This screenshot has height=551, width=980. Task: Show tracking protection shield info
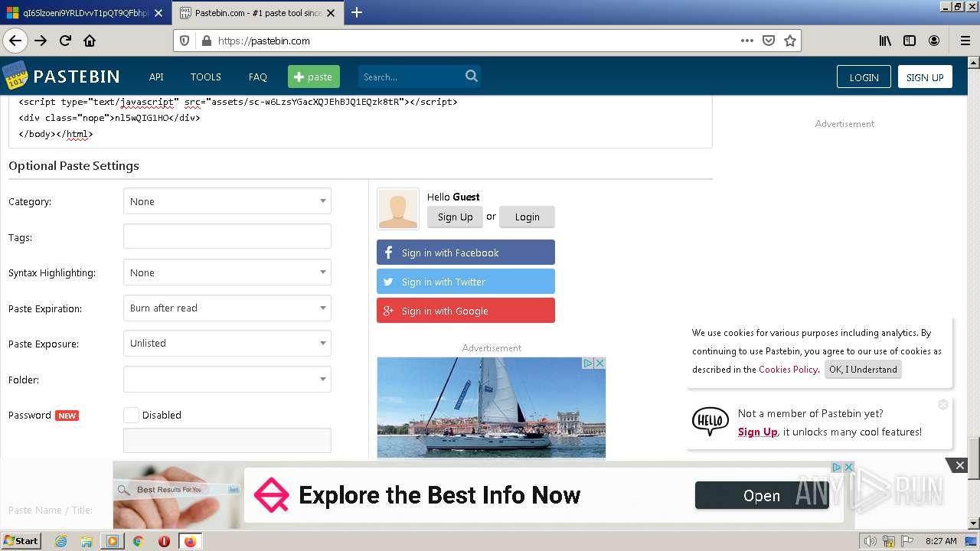pos(185,41)
